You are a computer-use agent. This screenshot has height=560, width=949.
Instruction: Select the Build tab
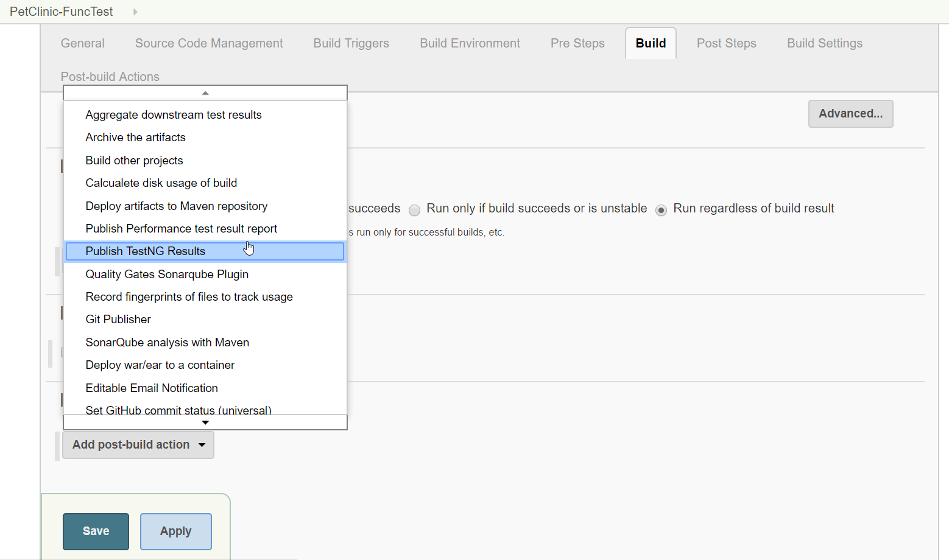click(x=651, y=43)
